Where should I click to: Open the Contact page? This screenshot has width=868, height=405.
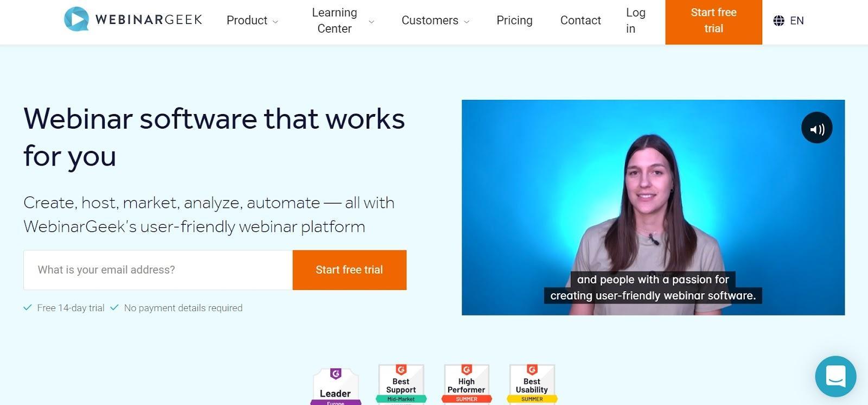580,21
